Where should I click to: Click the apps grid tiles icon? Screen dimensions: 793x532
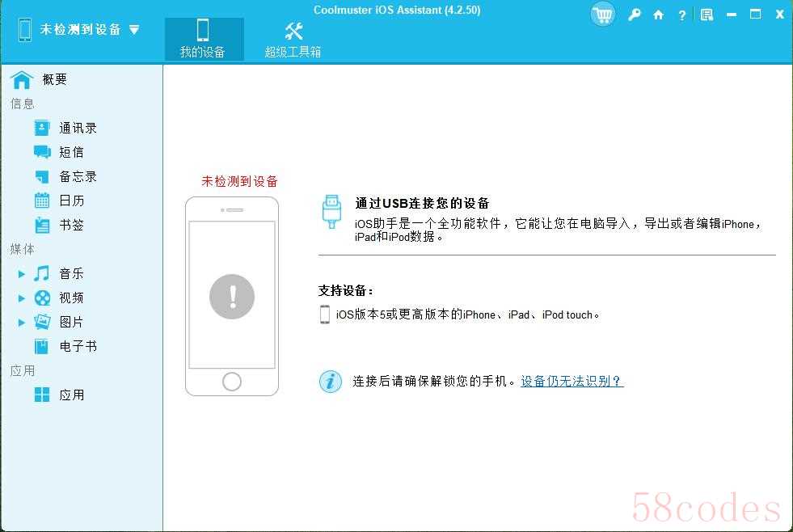click(x=42, y=395)
